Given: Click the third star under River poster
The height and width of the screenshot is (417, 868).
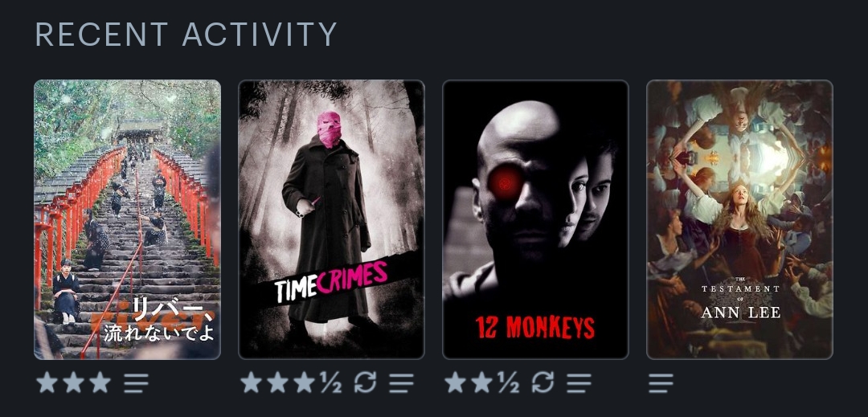Looking at the screenshot, I should [x=100, y=382].
